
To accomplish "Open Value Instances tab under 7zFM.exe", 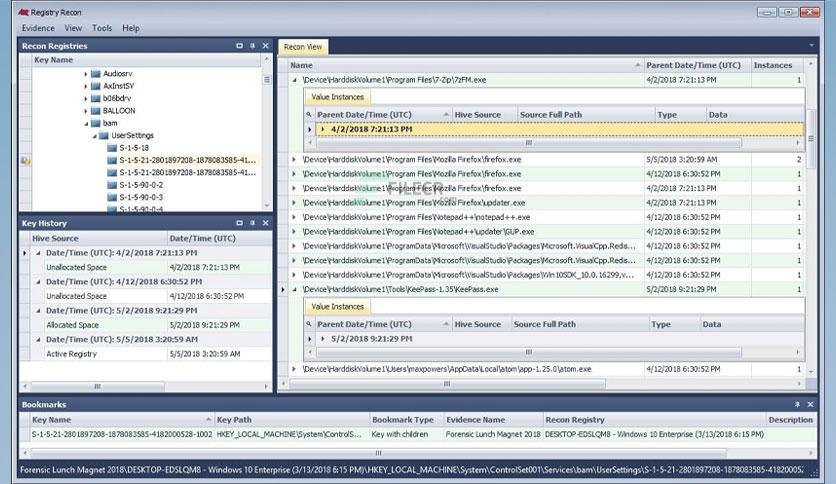I will (x=337, y=97).
